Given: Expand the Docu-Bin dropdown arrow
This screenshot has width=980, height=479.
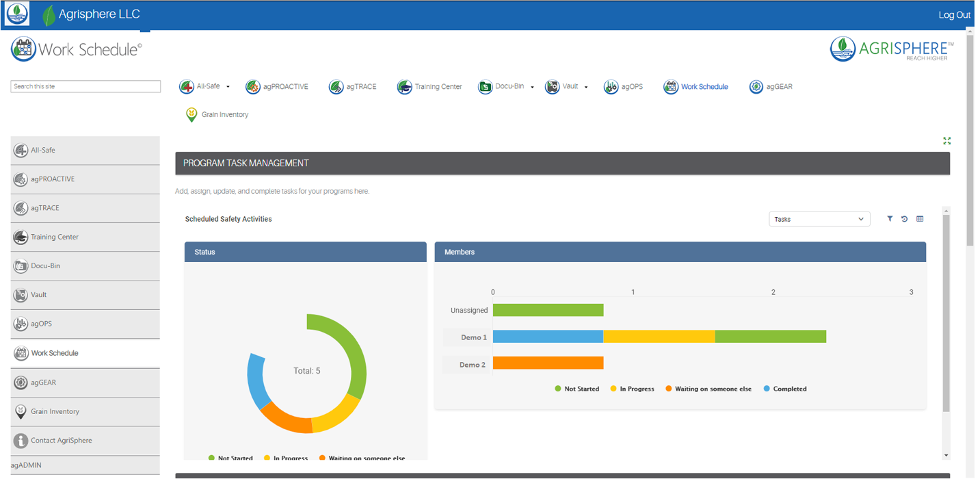Looking at the screenshot, I should 532,87.
